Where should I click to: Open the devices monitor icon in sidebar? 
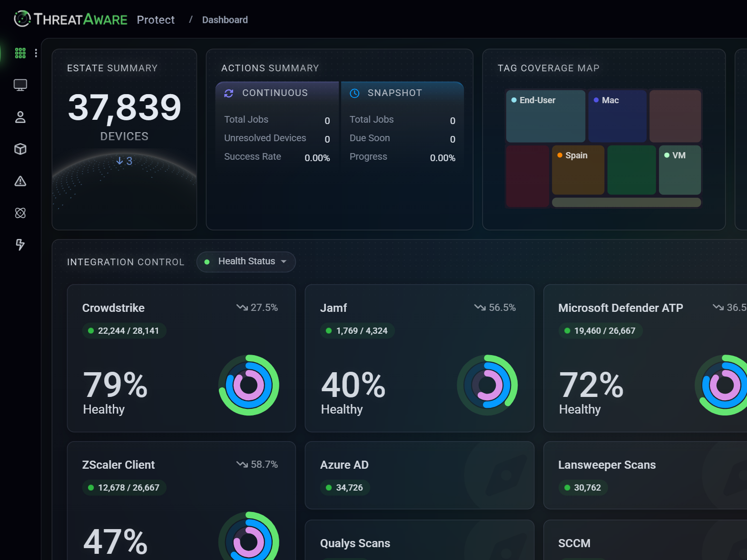[20, 85]
